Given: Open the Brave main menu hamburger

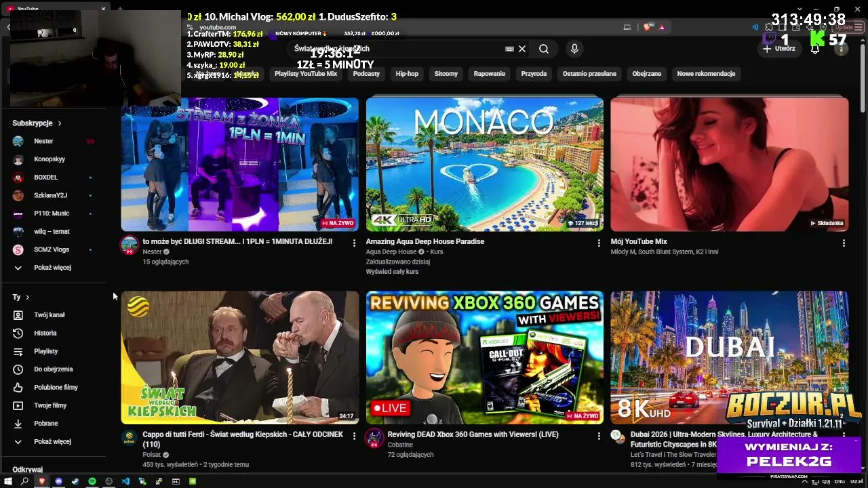Looking at the screenshot, I should tap(860, 27).
